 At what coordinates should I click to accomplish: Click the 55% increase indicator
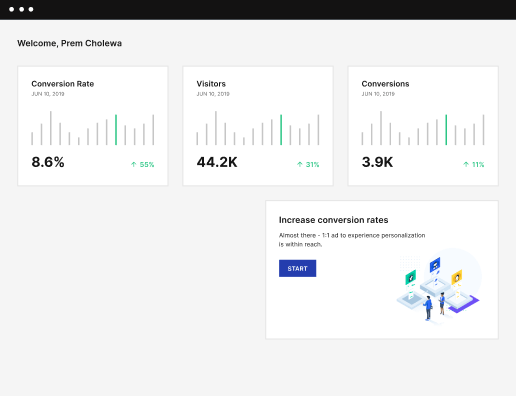142,164
